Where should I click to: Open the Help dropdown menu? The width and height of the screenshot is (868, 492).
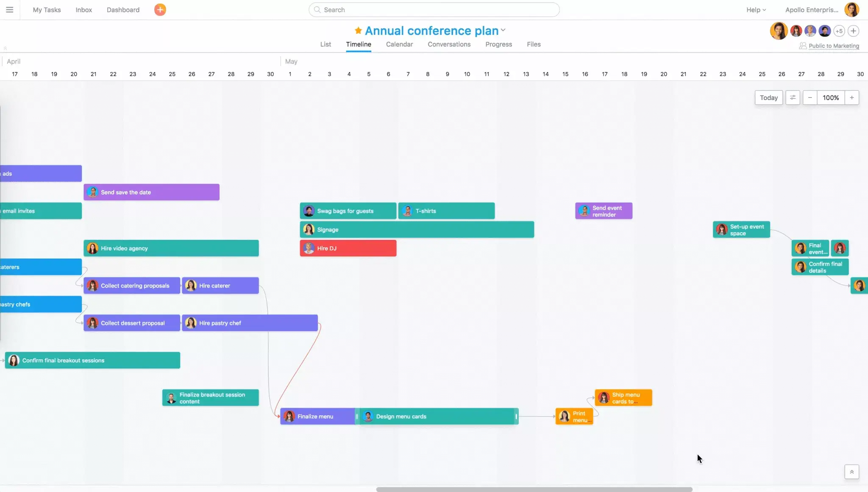point(755,9)
